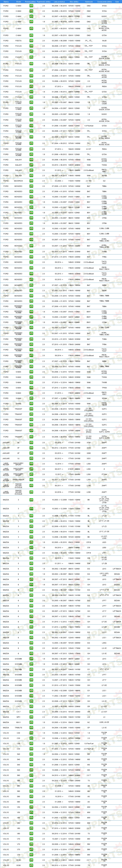
Task: Select fuel icon in VOLVO V60 T5 row
Action: (x=31, y=834)
